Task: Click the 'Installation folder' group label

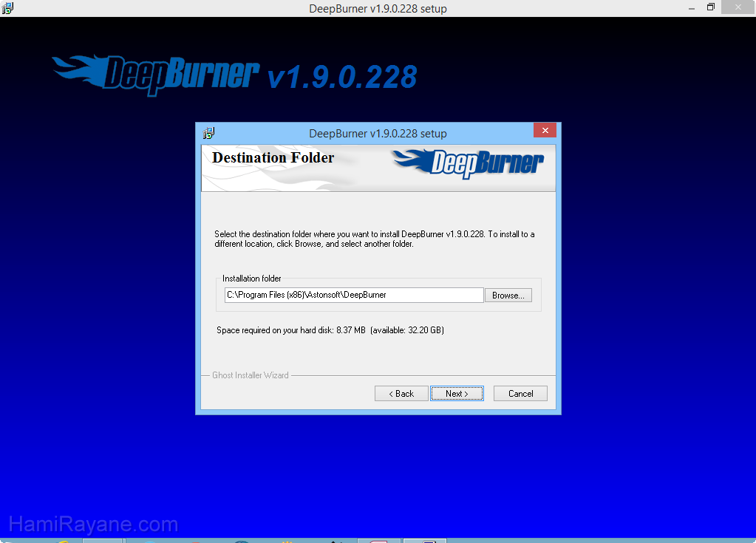Action: (252, 279)
